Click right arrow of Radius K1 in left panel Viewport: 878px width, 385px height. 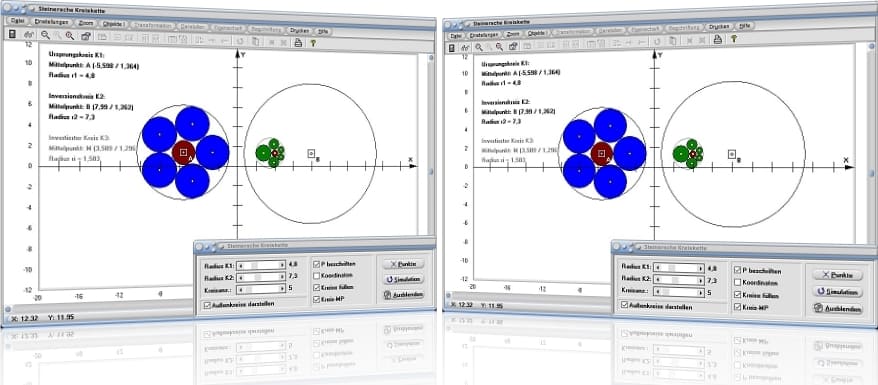(x=283, y=265)
